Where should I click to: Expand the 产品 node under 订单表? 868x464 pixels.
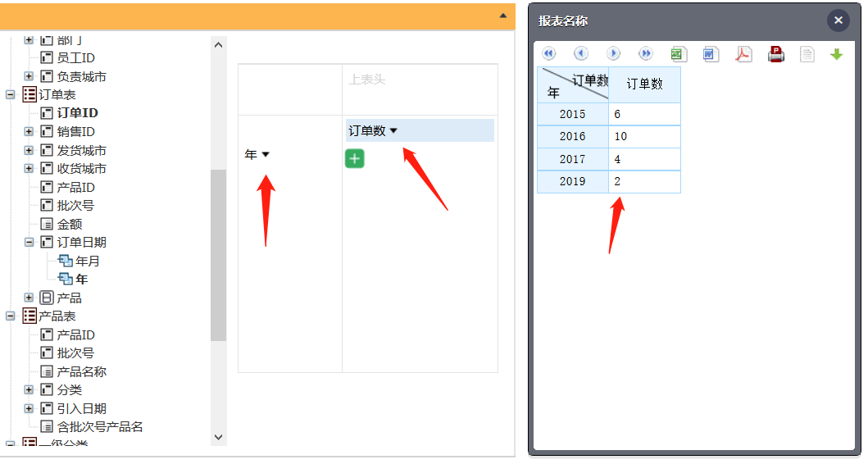29,298
